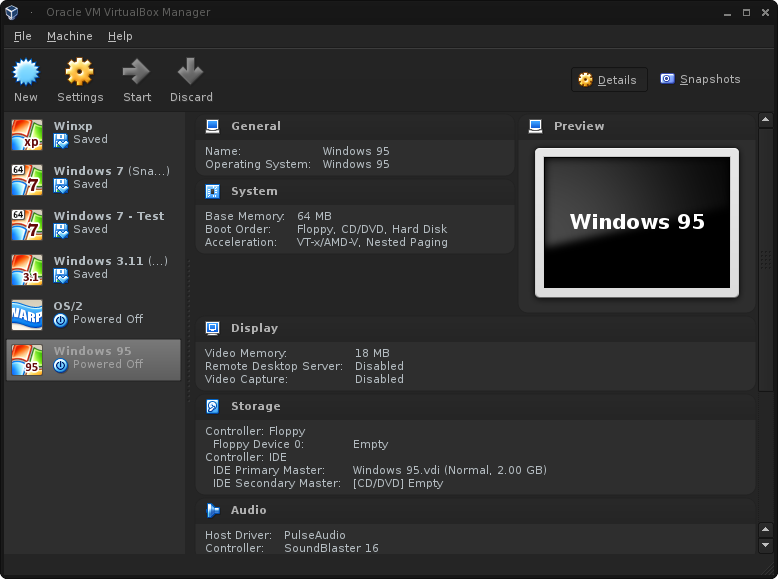Image resolution: width=778 pixels, height=579 pixels.
Task: Click the details scrollbar up arrow at top
Action: point(765,120)
